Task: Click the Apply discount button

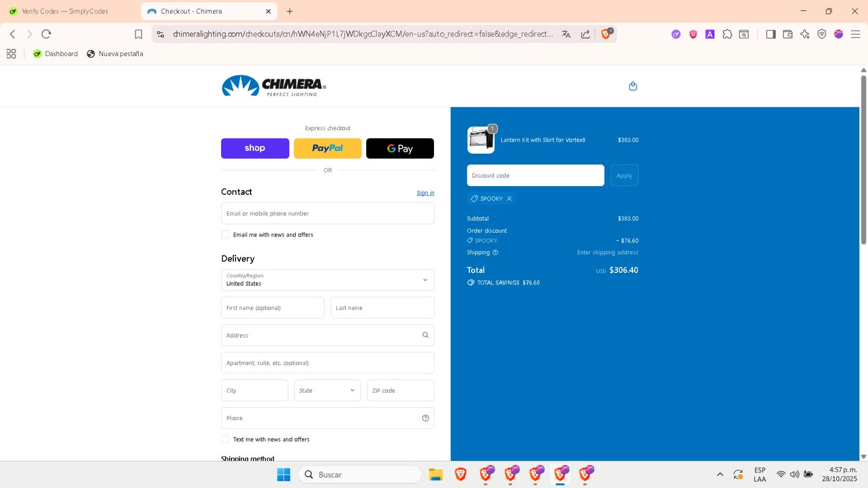Action: pos(624,175)
